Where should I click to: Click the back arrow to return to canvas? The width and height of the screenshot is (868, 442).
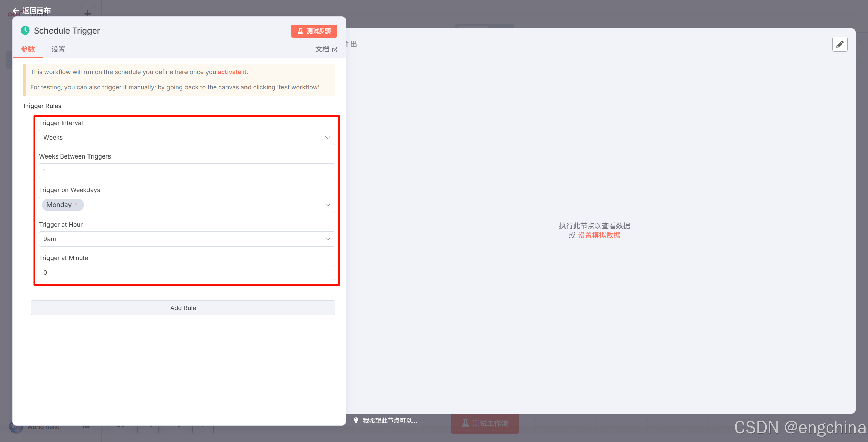[x=16, y=11]
